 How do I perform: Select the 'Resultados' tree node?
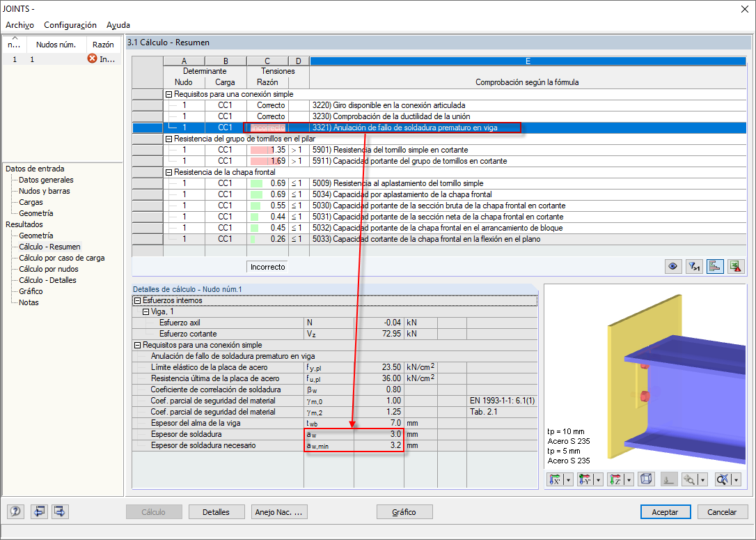point(24,224)
